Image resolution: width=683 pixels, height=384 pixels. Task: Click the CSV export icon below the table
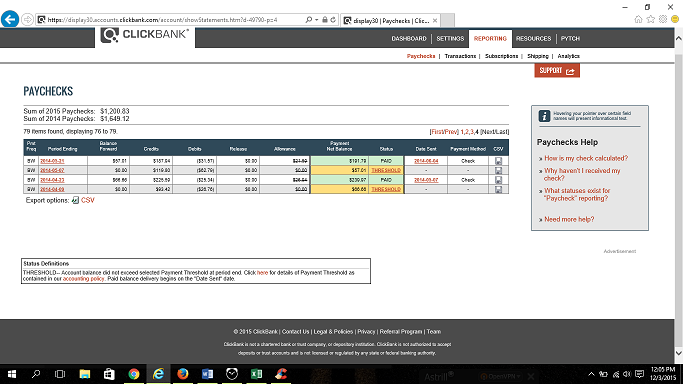(x=75, y=200)
